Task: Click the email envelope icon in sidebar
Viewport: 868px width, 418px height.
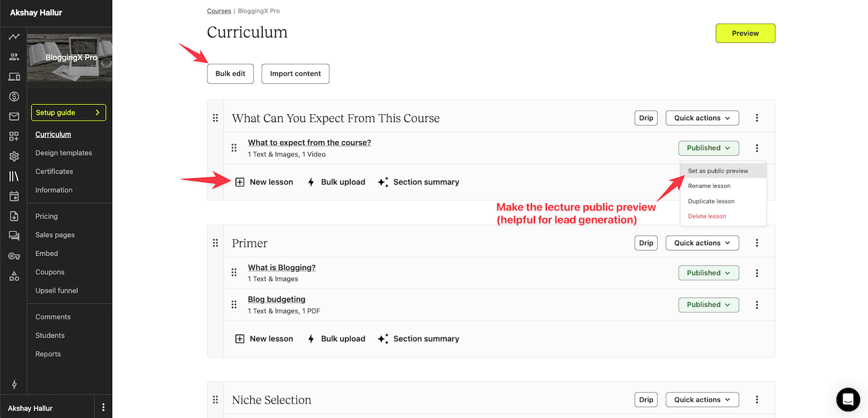Action: [x=13, y=116]
